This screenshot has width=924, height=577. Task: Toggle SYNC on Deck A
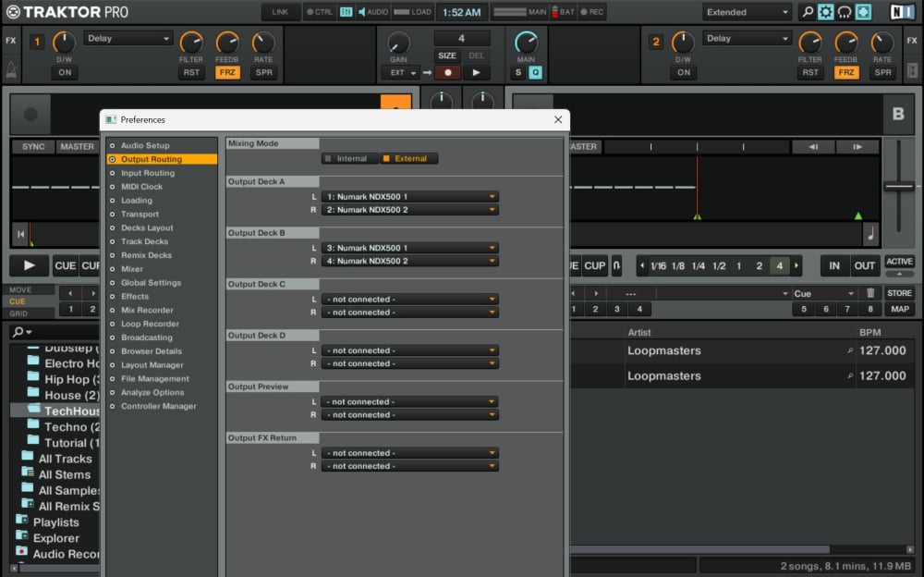(33, 147)
